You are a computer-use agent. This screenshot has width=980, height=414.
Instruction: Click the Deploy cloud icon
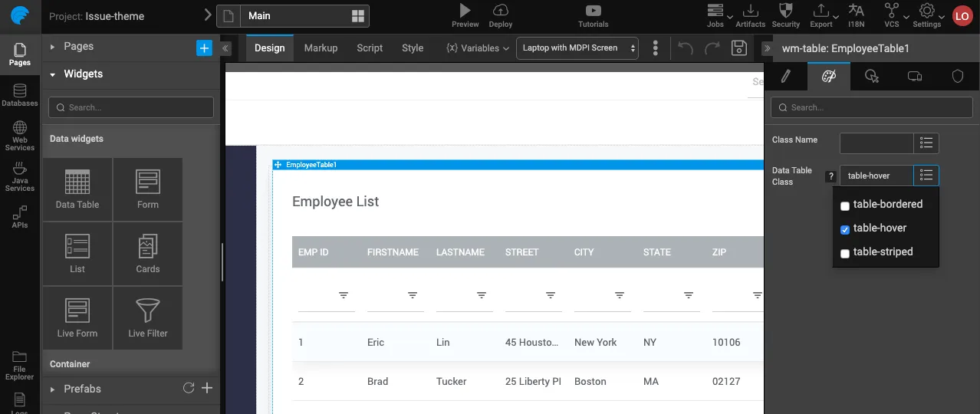tap(500, 11)
